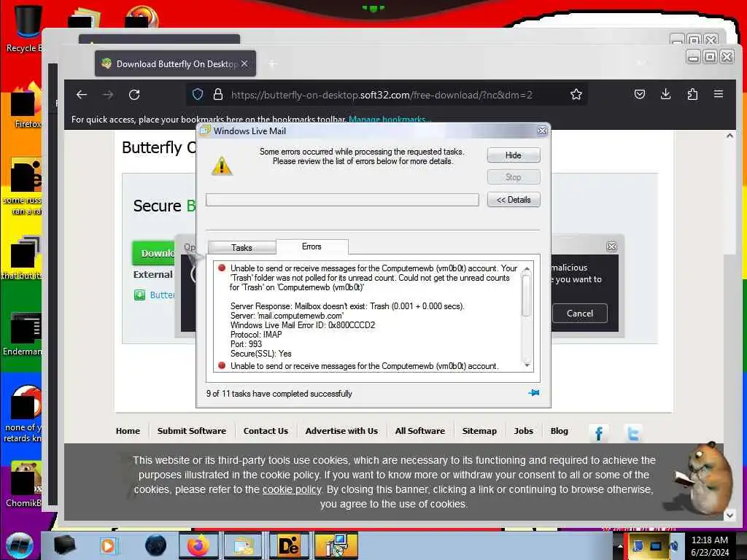Switch to the Tasks tab

[241, 248]
